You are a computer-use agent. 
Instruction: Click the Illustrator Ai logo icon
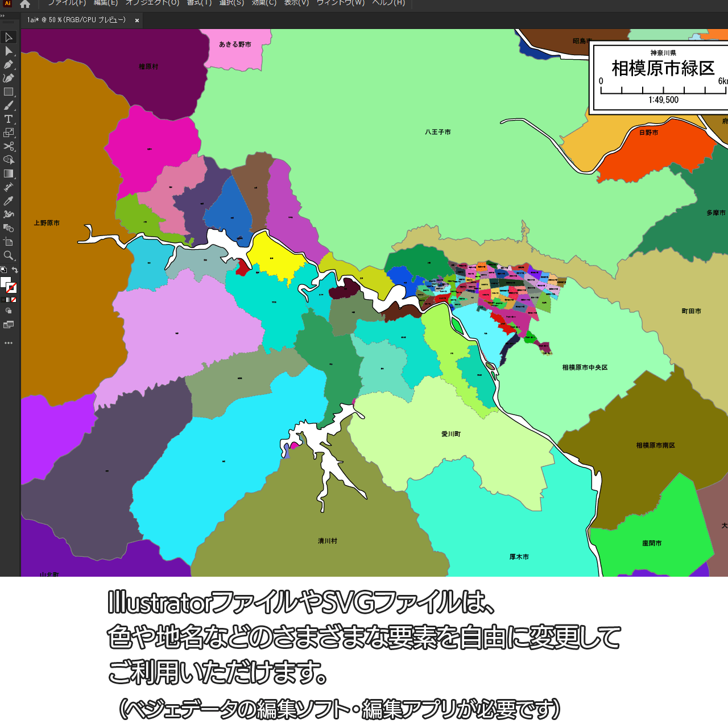pos(7,3)
